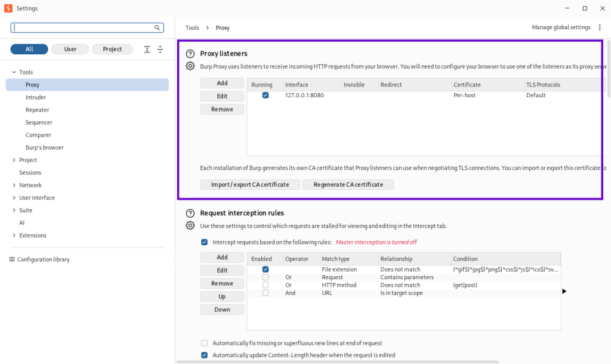Enable the URL Is in target scope rule
The image size is (611, 364).
[266, 292]
